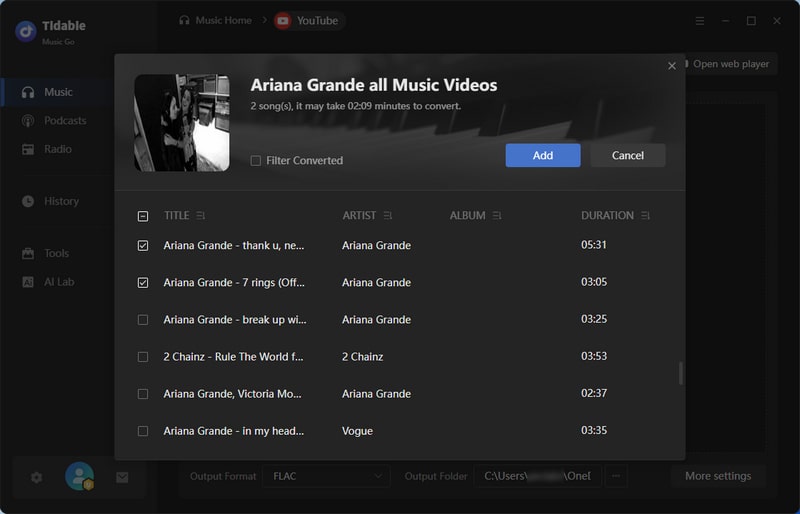
Task: Click the Output Folder path field
Action: [537, 476]
